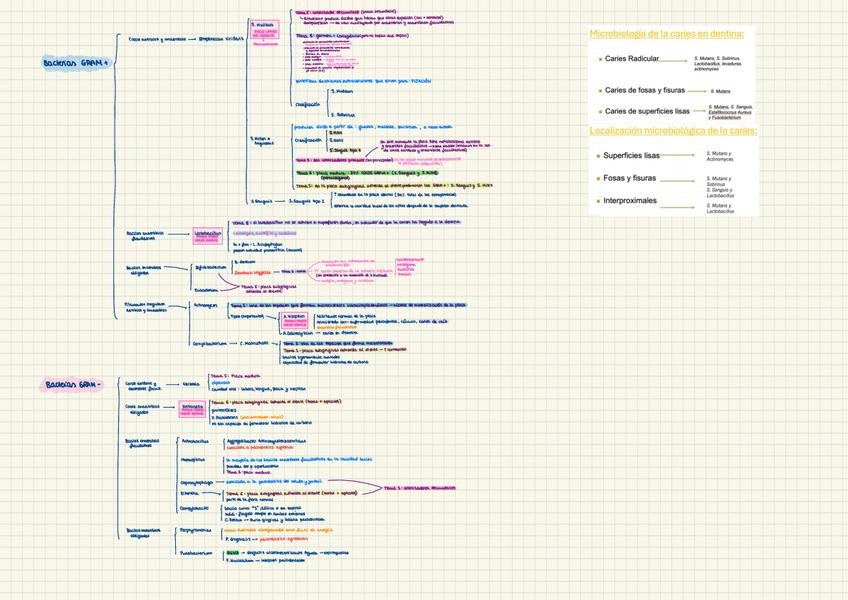The height and width of the screenshot is (600, 848).
Task: Click the 'Porphyromonas' branch label
Action: 195,530
